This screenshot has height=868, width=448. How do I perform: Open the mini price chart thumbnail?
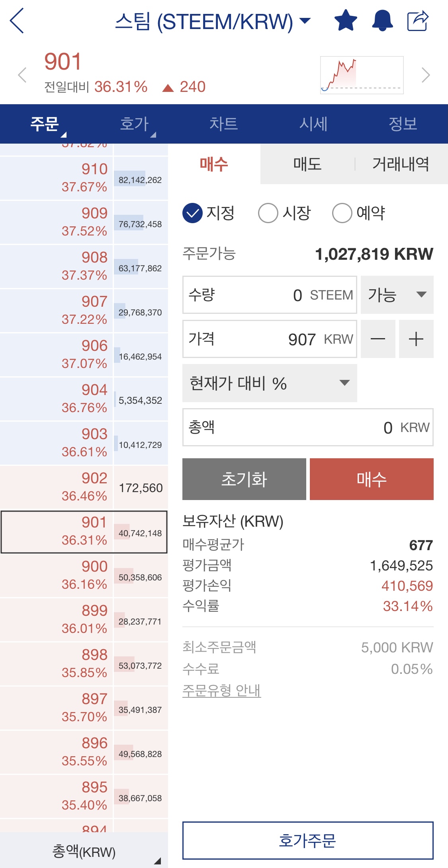pos(362,75)
